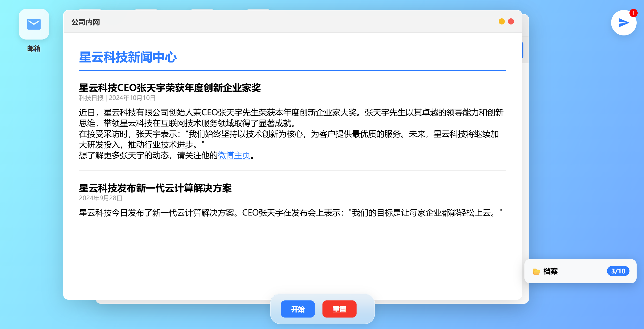Image resolution: width=644 pixels, height=329 pixels.
Task: Click the 公司内网 window title bar text
Action: (x=86, y=22)
